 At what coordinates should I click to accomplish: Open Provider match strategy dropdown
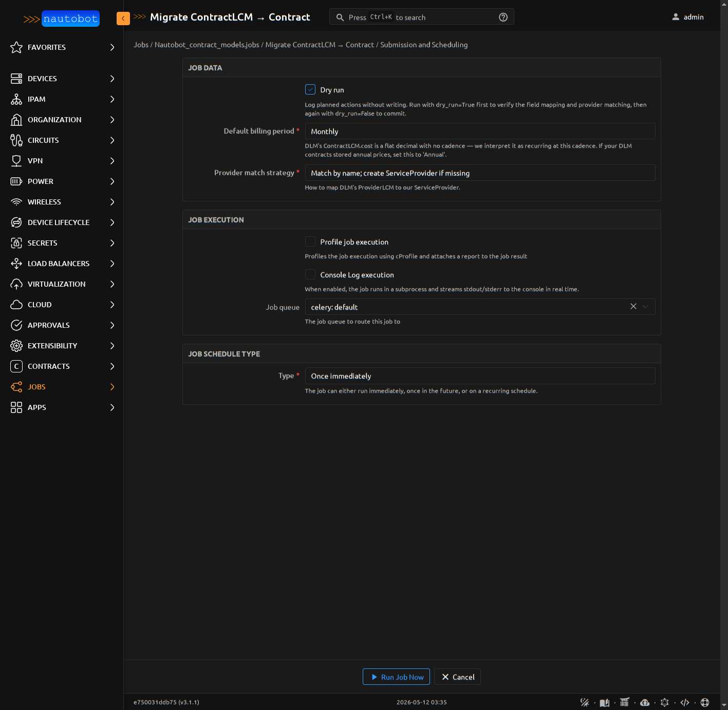coord(480,173)
